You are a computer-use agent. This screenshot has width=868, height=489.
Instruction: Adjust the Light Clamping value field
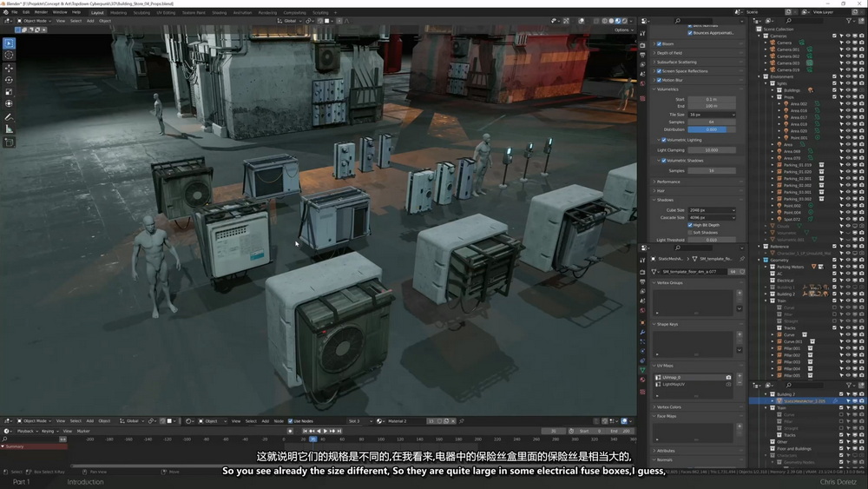pos(712,150)
